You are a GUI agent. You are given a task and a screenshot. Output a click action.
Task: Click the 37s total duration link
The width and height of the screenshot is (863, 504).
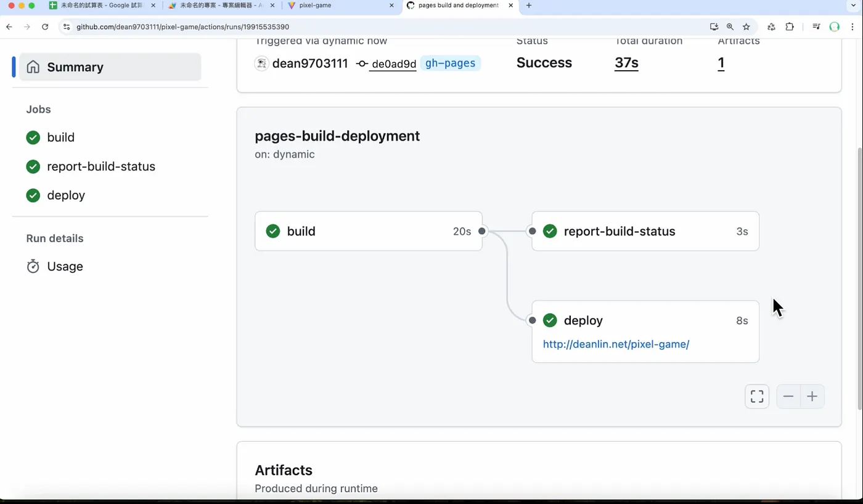tap(626, 63)
